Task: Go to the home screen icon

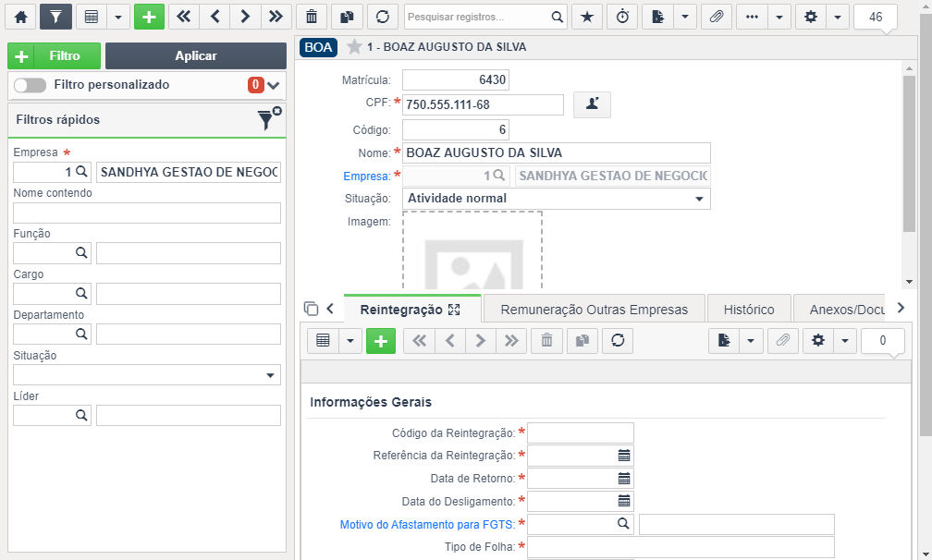Action: point(20,17)
